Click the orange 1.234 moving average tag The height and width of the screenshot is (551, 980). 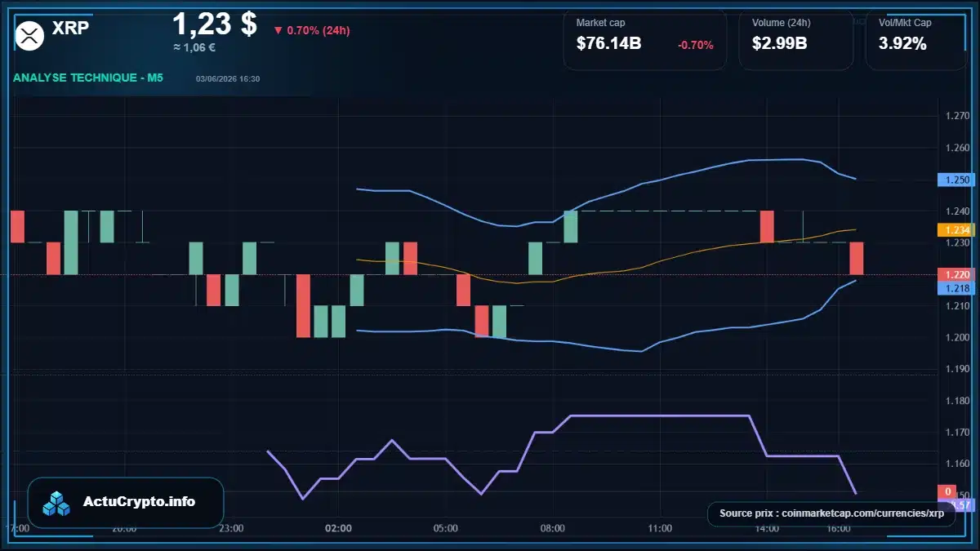(x=956, y=230)
